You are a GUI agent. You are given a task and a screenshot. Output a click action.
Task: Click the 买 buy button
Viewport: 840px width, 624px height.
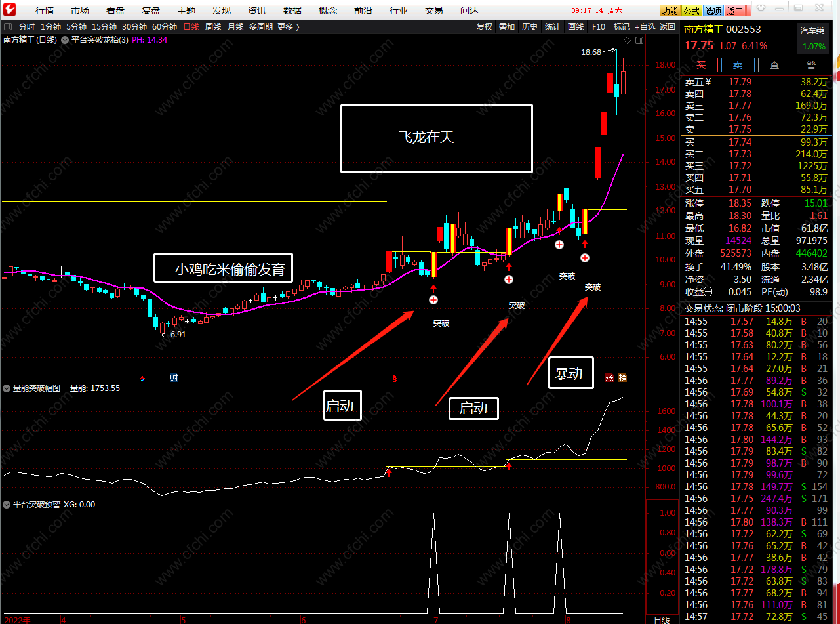[x=701, y=65]
